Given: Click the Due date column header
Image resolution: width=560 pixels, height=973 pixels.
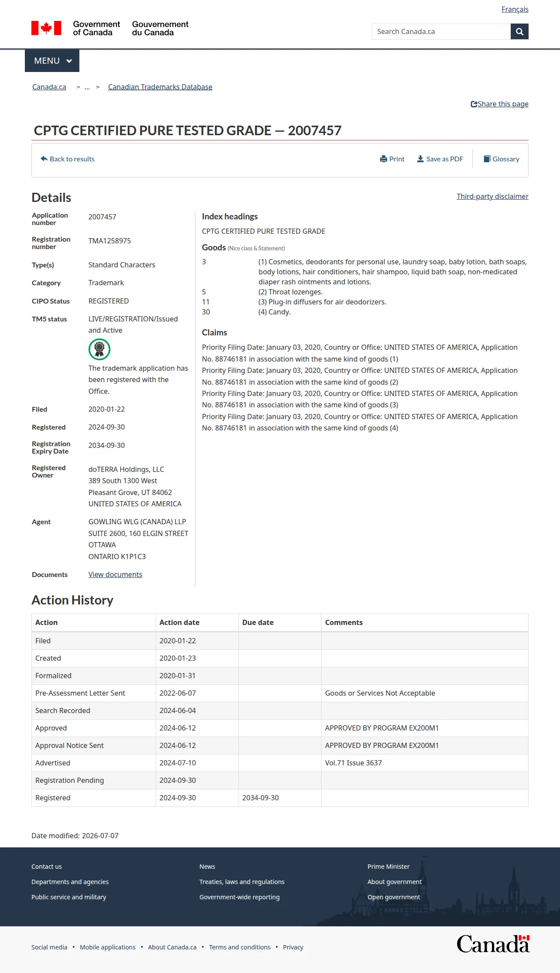Looking at the screenshot, I should point(280,622).
